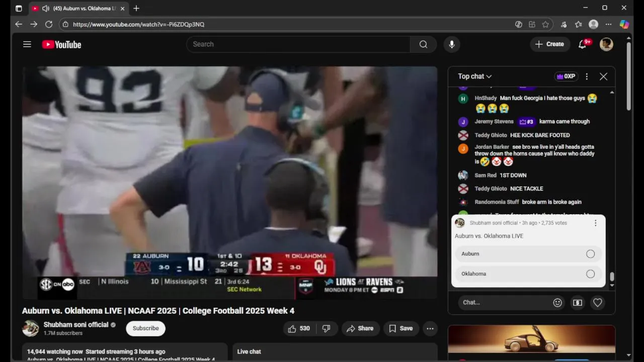This screenshot has width=644, height=362.
Task: Close the Auburn vs. Oklahoma tab
Action: 122,9
